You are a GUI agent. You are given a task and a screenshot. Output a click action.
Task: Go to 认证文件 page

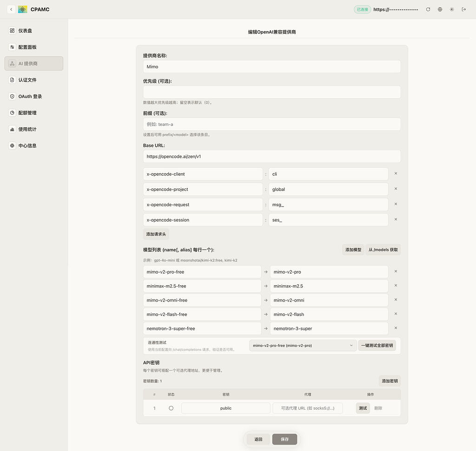34,80
